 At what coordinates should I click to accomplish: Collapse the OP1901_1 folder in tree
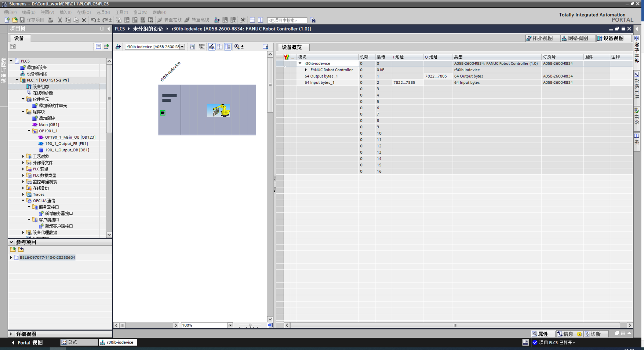point(29,131)
